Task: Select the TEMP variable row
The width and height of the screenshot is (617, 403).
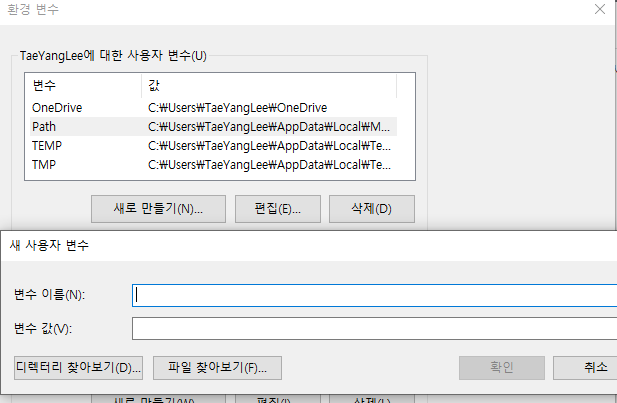Action: [x=213, y=146]
